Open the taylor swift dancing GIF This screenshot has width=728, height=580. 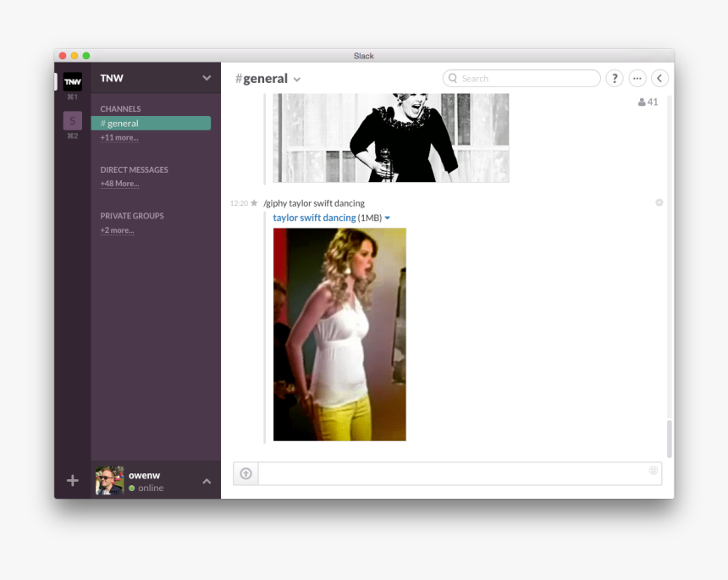tap(339, 334)
